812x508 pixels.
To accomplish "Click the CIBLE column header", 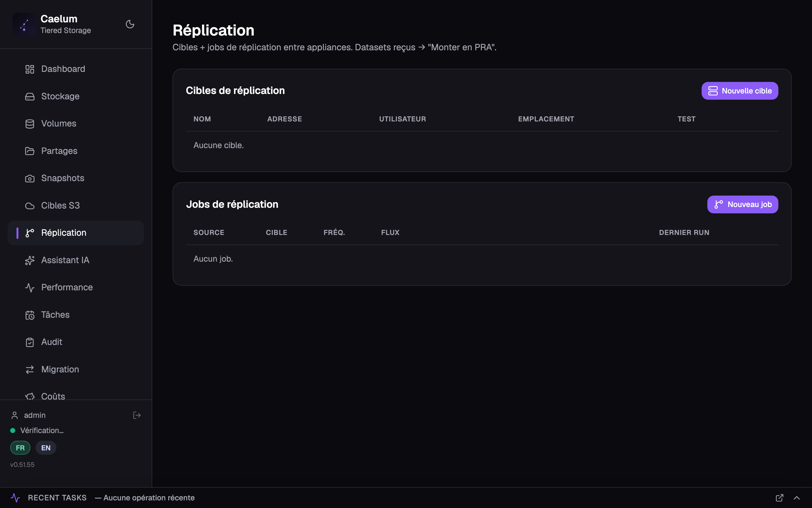I will click(x=277, y=232).
